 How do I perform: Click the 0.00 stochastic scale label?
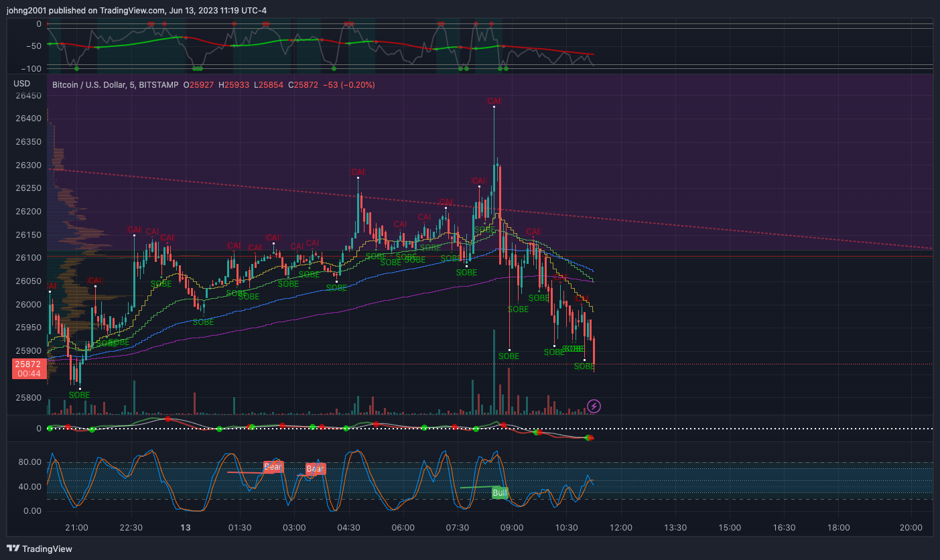32,511
